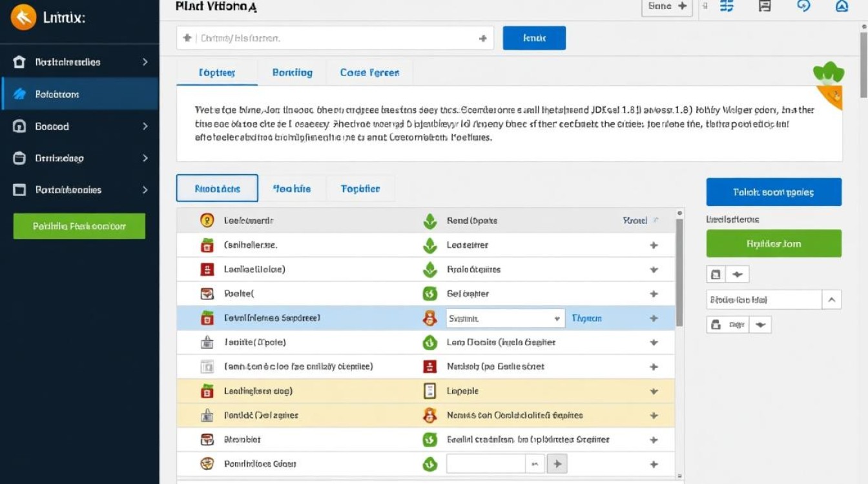Switch to the 'Core Fercen' tab
Viewport: 868px width, 484px height.
tap(369, 73)
